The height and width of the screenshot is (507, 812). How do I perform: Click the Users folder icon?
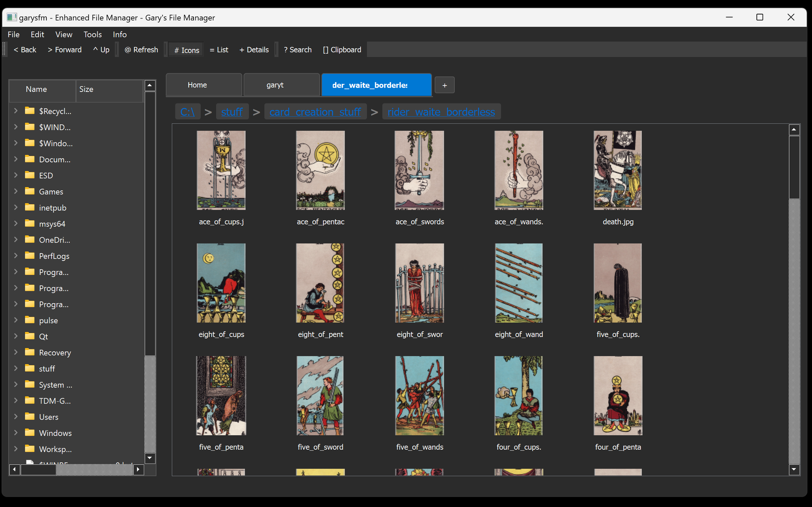(x=30, y=417)
